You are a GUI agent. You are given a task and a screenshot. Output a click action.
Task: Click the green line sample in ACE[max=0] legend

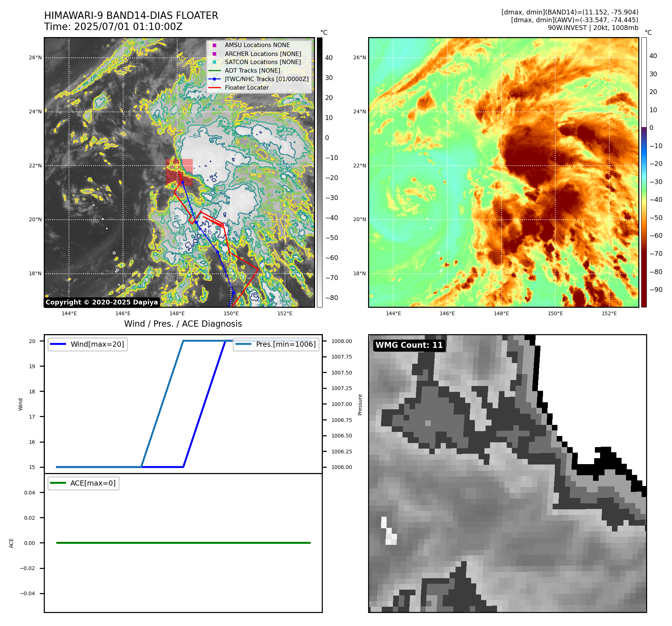coord(58,483)
